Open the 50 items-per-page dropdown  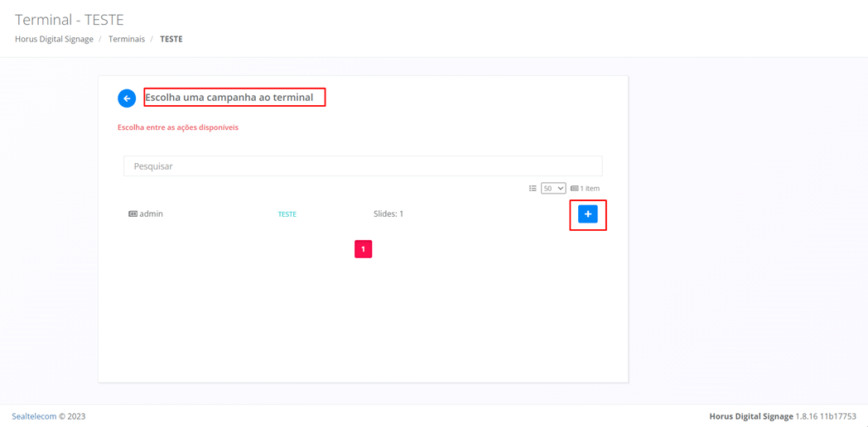[x=552, y=189]
